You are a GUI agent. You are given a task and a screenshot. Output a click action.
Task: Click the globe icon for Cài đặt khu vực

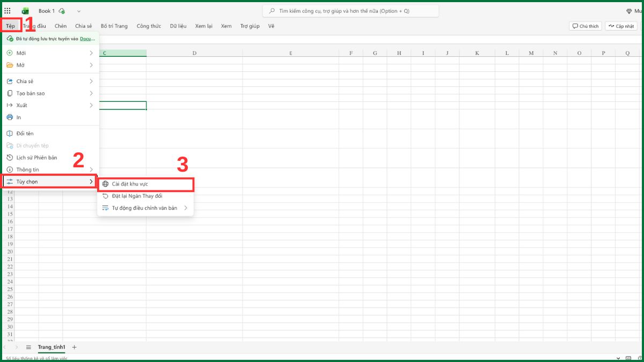(x=105, y=184)
